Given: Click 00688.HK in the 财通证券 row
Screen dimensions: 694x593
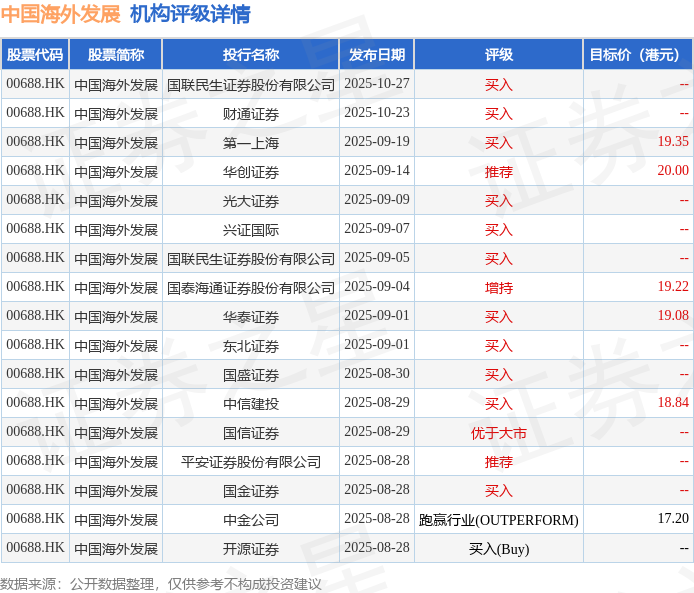Looking at the screenshot, I should point(35,112).
